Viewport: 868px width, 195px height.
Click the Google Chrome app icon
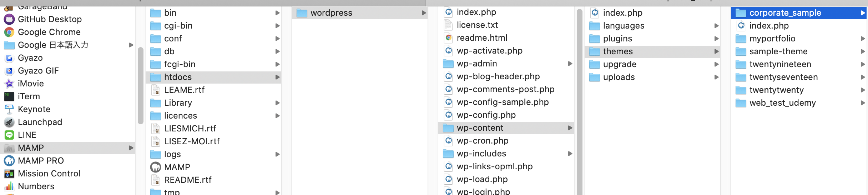[x=9, y=32]
